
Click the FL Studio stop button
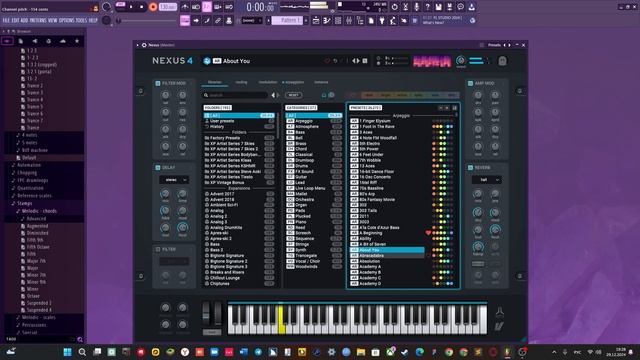142,7
